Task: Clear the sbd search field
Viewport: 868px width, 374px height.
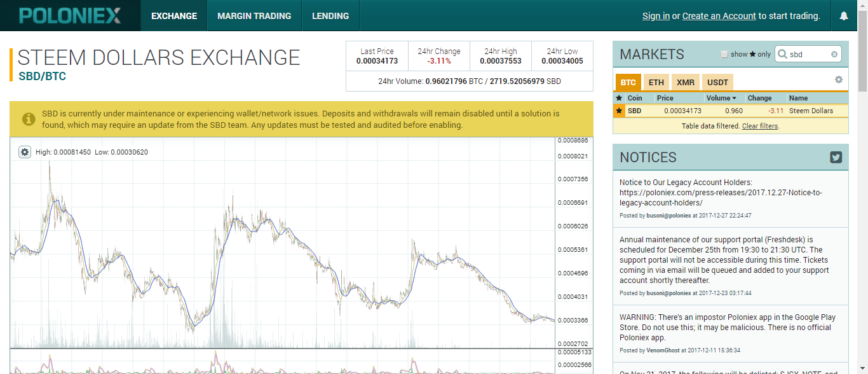Action: [x=834, y=55]
